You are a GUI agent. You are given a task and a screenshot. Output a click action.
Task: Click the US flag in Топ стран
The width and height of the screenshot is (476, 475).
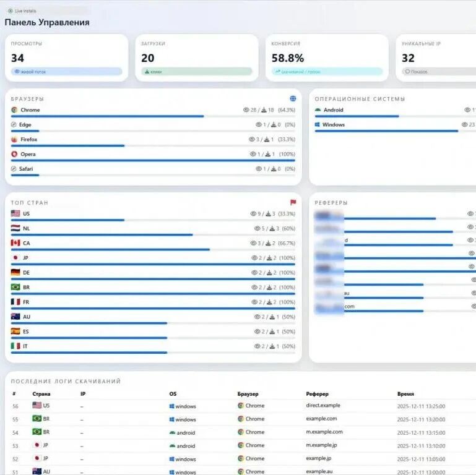pos(15,213)
